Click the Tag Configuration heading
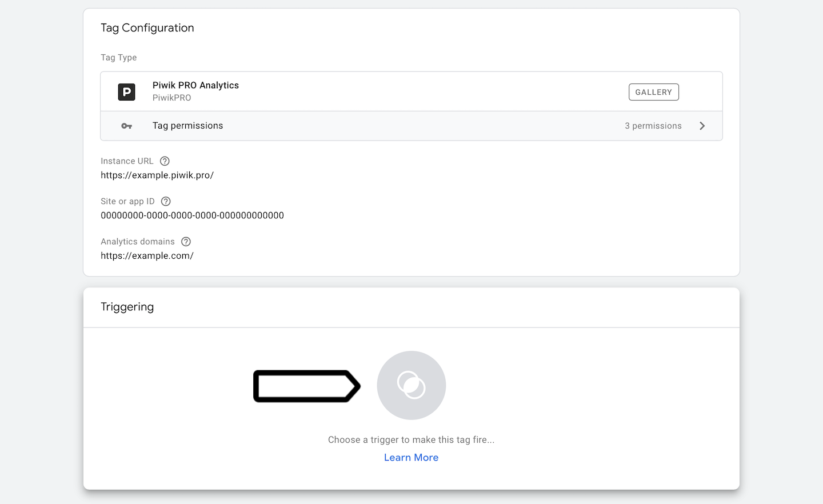 147,28
